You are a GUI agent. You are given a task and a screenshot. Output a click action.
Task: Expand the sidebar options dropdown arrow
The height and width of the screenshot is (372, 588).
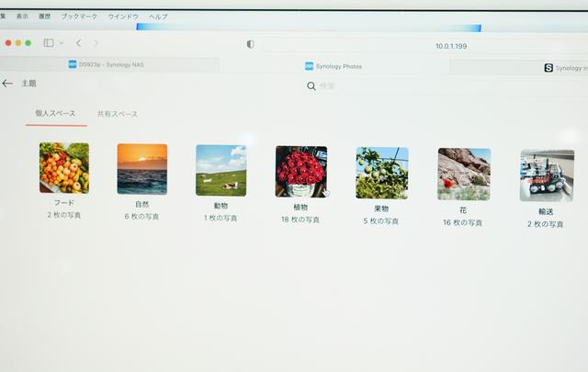[x=62, y=43]
